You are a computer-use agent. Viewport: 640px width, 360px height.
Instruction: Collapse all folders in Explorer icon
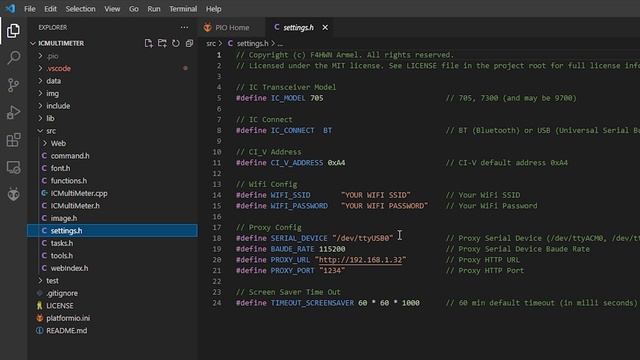point(189,43)
